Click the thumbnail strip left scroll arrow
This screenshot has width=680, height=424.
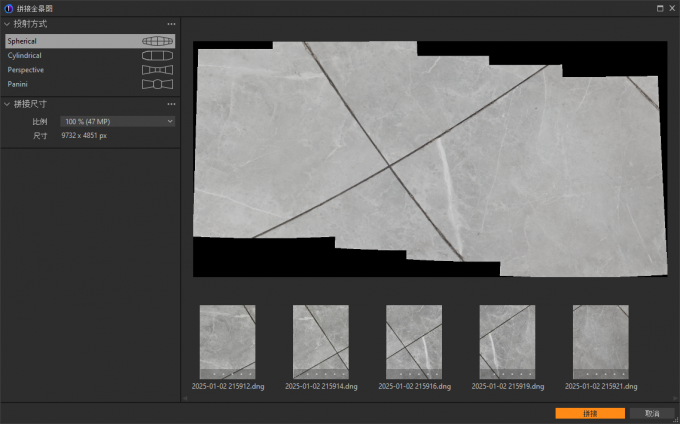pos(185,398)
